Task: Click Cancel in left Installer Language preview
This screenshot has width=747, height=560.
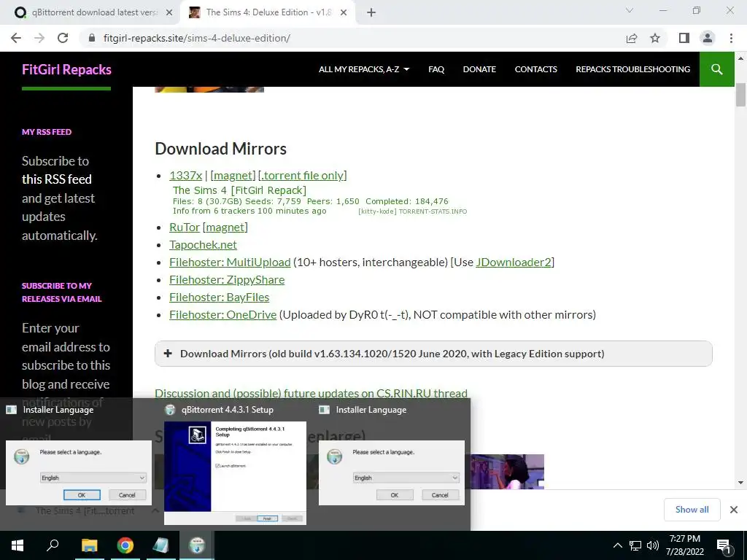Action: [x=127, y=495]
